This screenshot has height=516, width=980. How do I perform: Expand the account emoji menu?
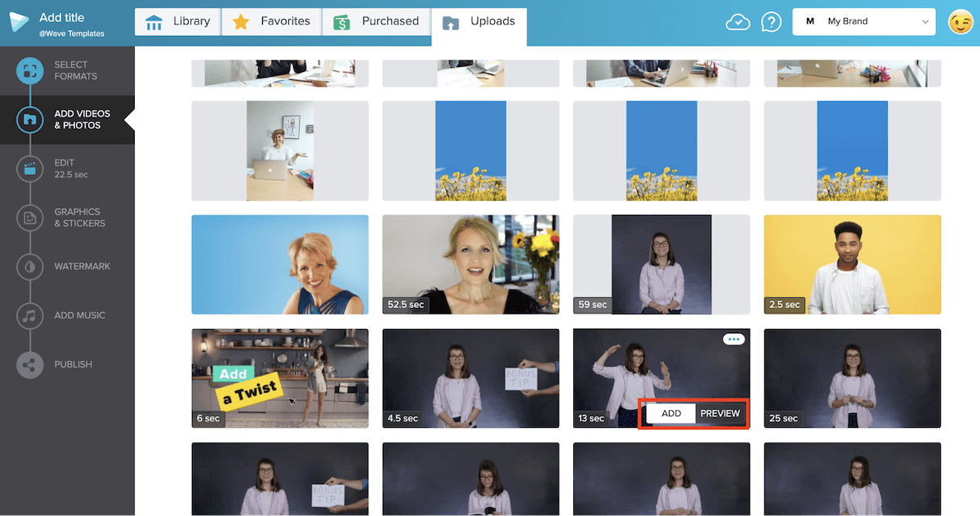tap(959, 23)
